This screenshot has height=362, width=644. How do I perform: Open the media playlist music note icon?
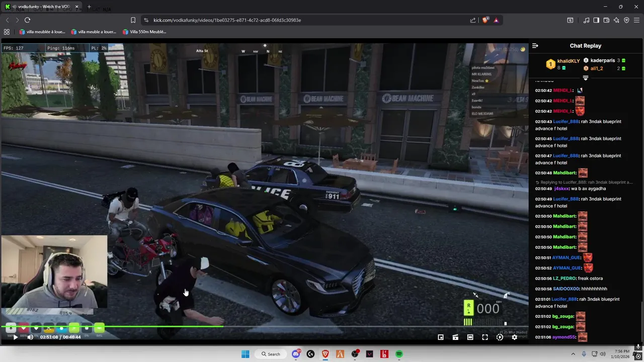coord(587,20)
